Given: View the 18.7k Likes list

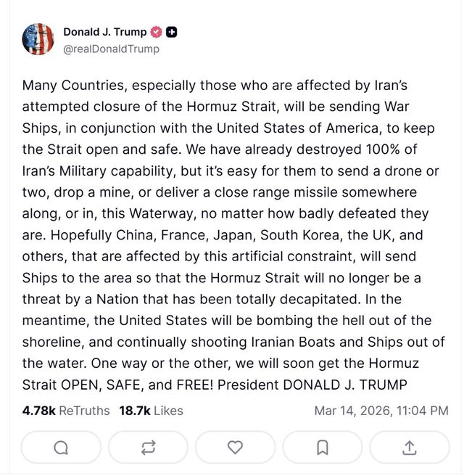Looking at the screenshot, I should (x=151, y=411).
